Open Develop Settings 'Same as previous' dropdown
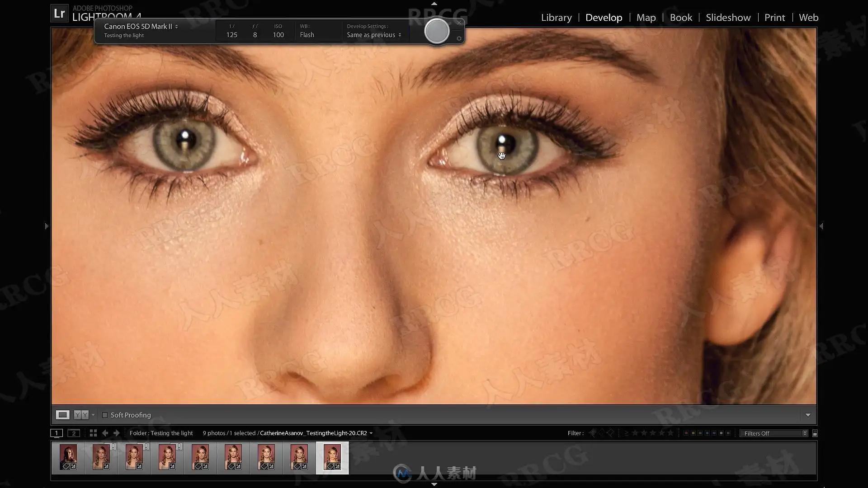Viewport: 868px width, 488px height. 374,35
